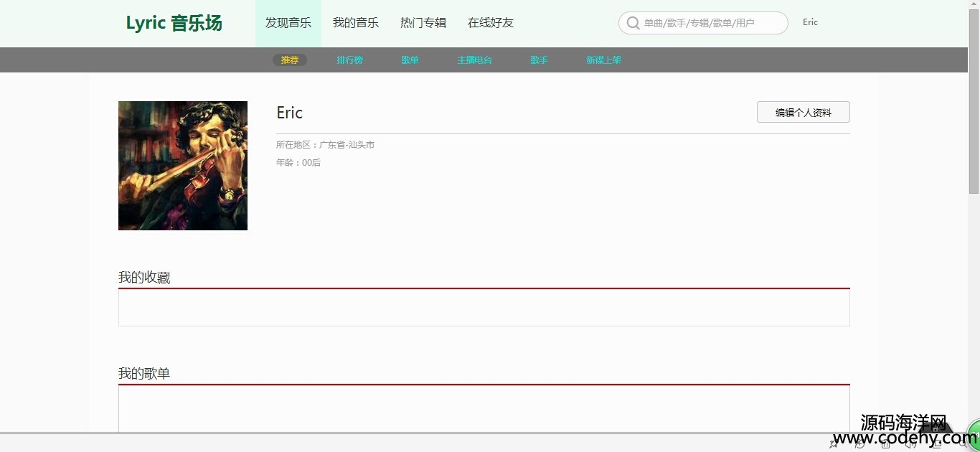Open the 排行榜 submenu item
Screen dimensions: 980x452
350,60
